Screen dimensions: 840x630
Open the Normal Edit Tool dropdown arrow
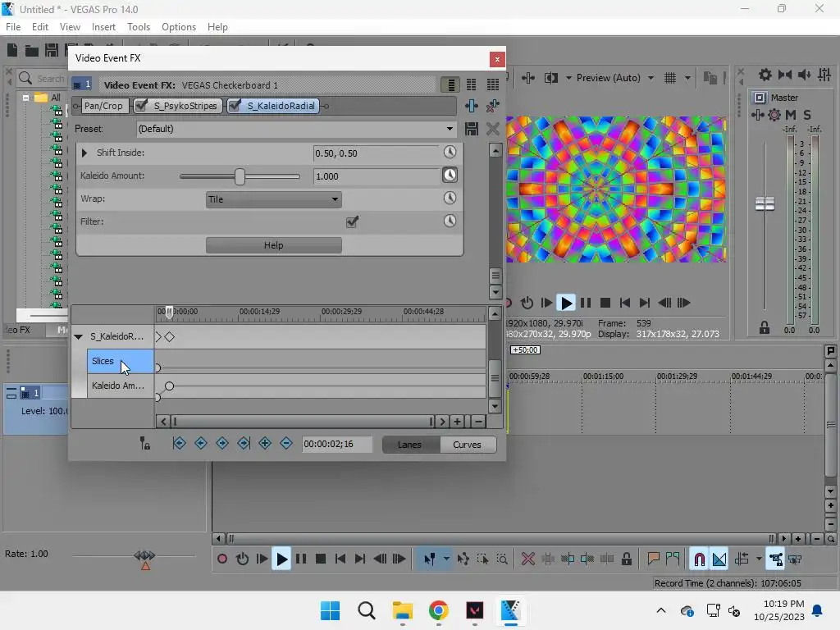click(x=446, y=559)
